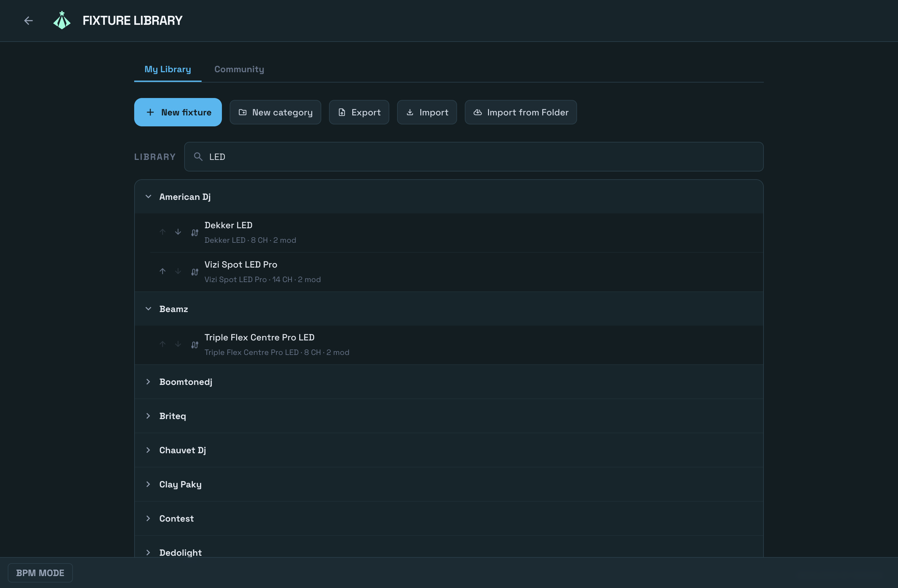Move Dekker LED up

(x=163, y=232)
